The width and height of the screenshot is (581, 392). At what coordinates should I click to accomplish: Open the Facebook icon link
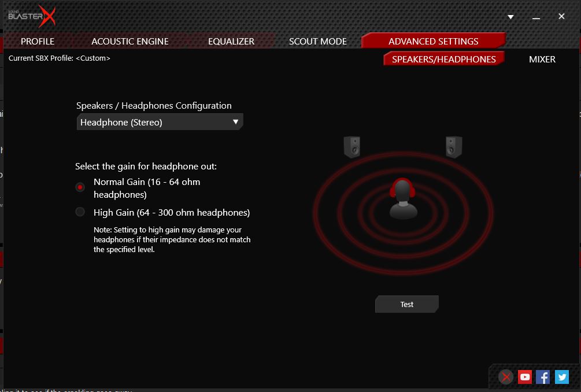point(543,377)
